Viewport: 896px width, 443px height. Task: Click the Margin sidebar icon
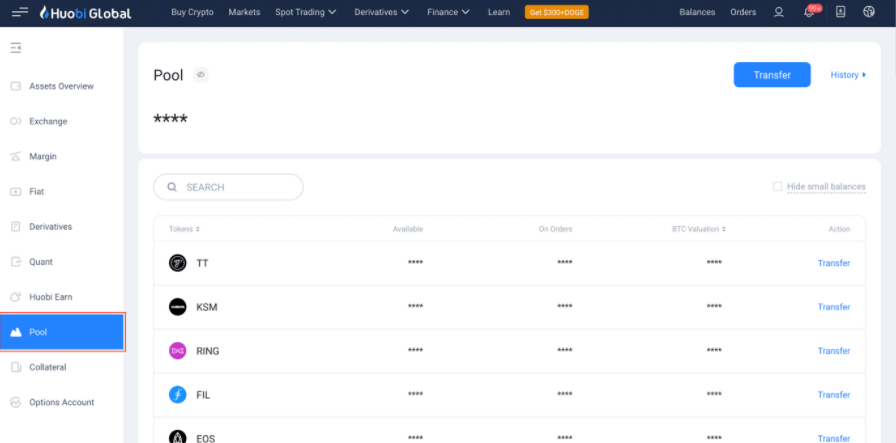point(16,157)
